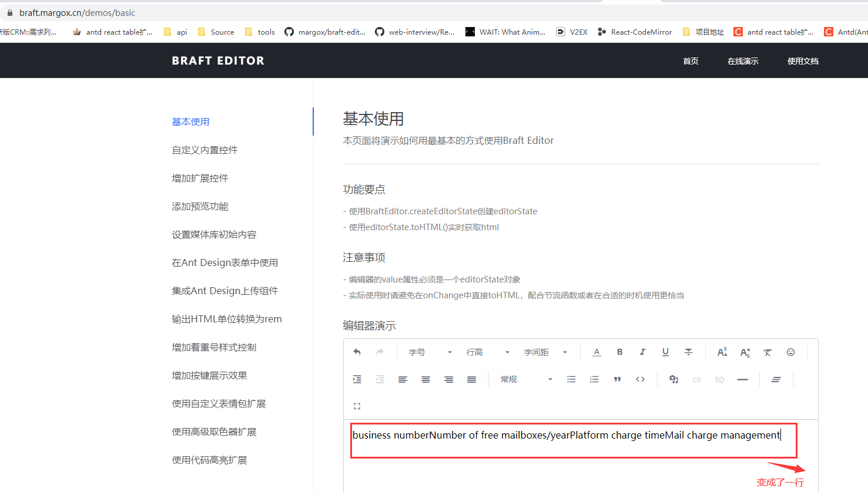Toggle strikethrough on the text
This screenshot has height=492, width=868.
point(688,352)
